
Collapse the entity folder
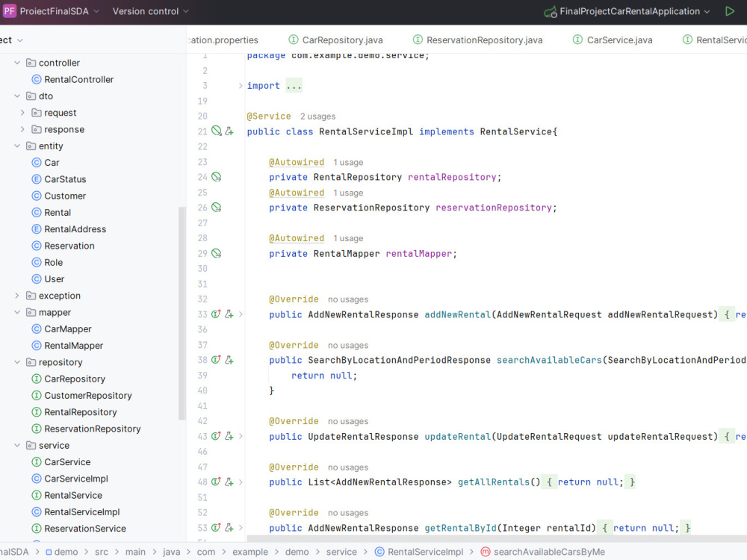pyautogui.click(x=17, y=146)
